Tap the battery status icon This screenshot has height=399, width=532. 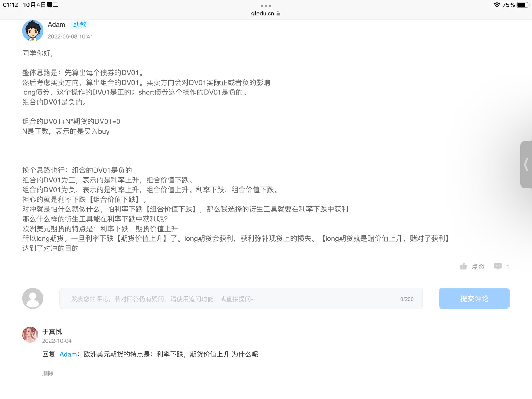522,5
